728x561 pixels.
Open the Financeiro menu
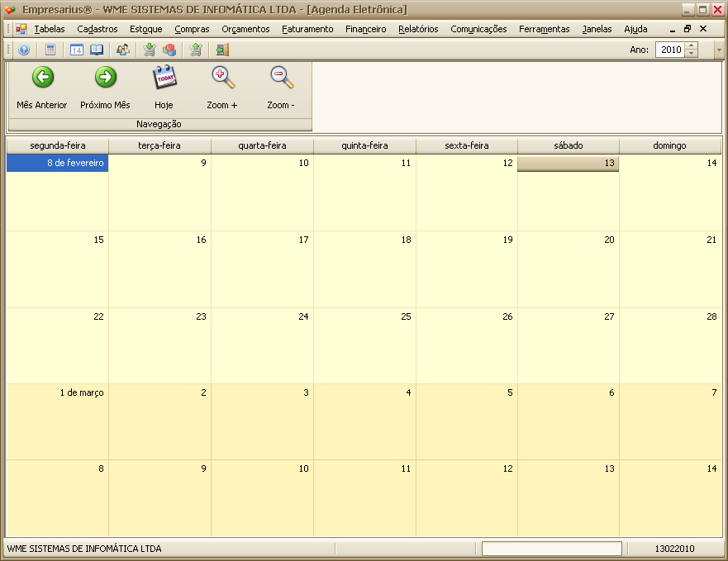tap(365, 29)
